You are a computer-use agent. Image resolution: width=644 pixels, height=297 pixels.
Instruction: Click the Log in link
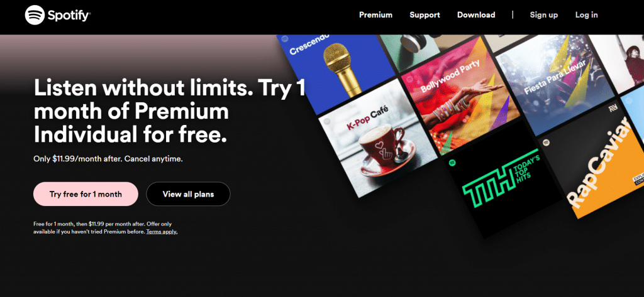click(587, 15)
